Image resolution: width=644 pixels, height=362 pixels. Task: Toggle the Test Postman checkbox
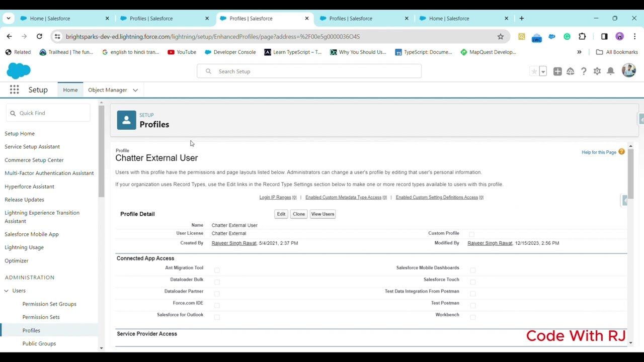coord(473,305)
